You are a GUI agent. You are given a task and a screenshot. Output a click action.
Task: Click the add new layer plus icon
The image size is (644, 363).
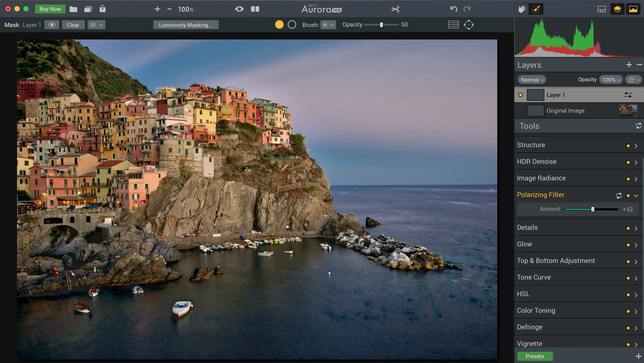pos(629,65)
